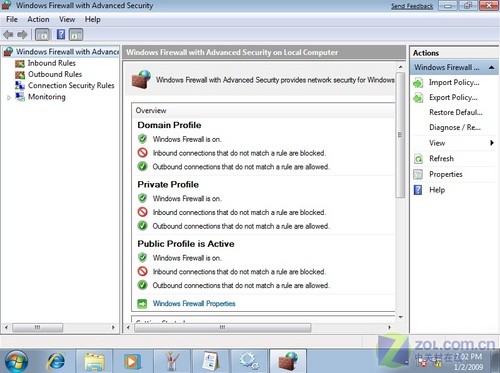Switch to the firewall taskbar button
The image size is (500, 373).
tap(288, 361)
